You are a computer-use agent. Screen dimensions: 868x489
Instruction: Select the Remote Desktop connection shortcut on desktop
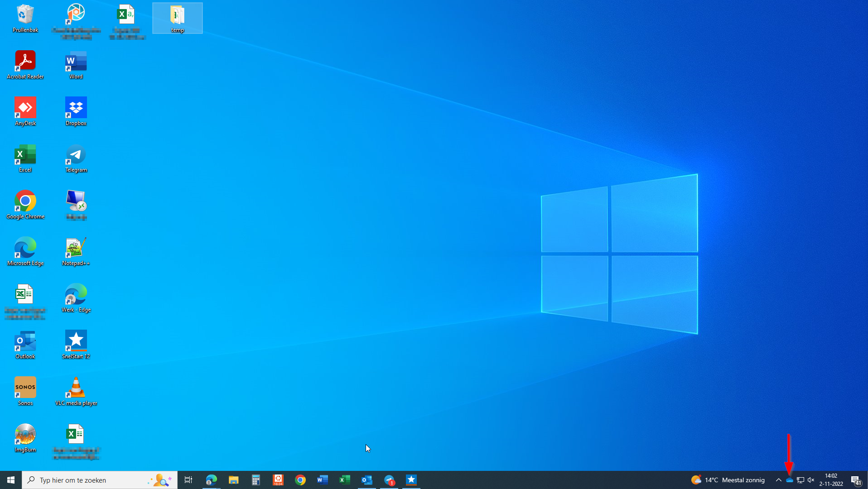point(76,205)
